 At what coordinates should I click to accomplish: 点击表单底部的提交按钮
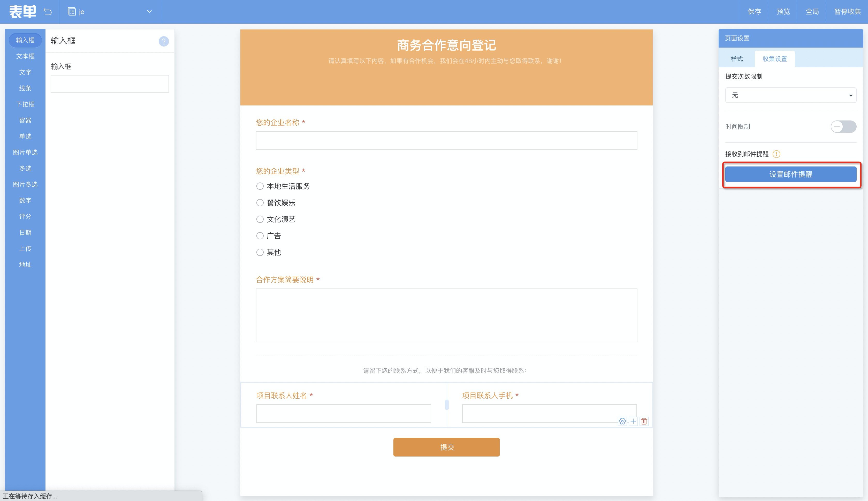coord(446,447)
